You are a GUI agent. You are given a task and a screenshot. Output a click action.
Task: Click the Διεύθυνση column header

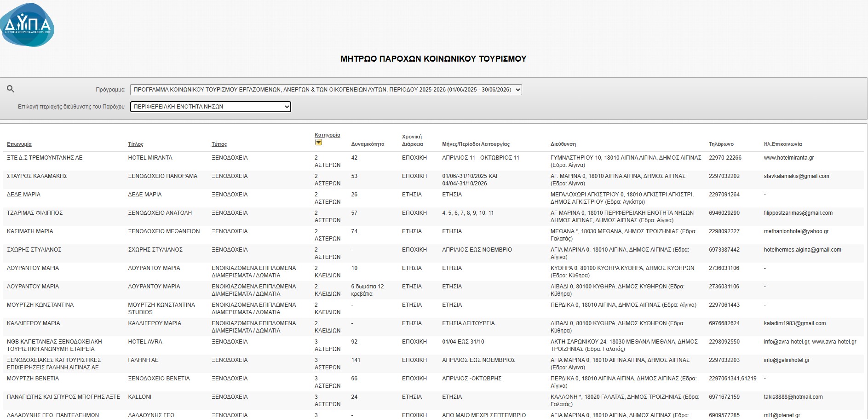coord(563,144)
